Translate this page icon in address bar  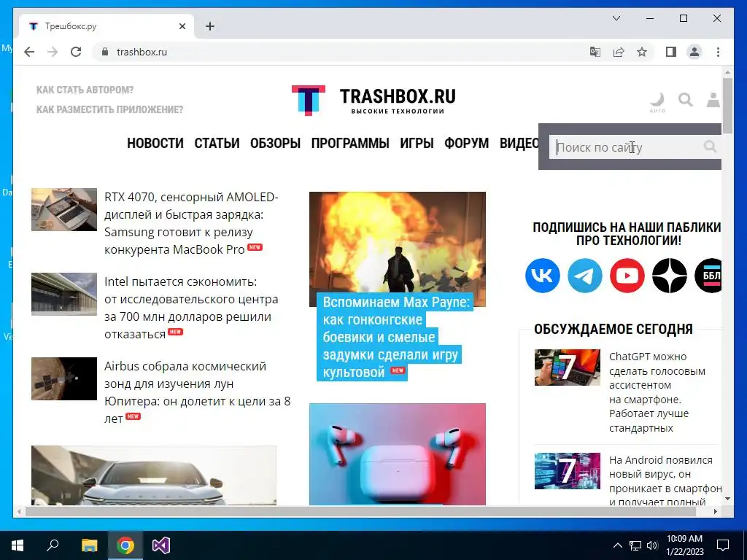tap(595, 52)
